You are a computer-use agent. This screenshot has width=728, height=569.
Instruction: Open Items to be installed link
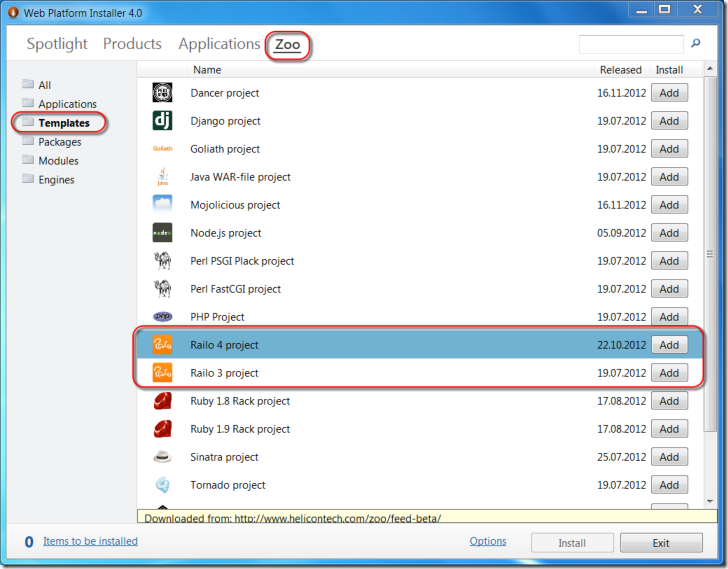click(x=90, y=541)
